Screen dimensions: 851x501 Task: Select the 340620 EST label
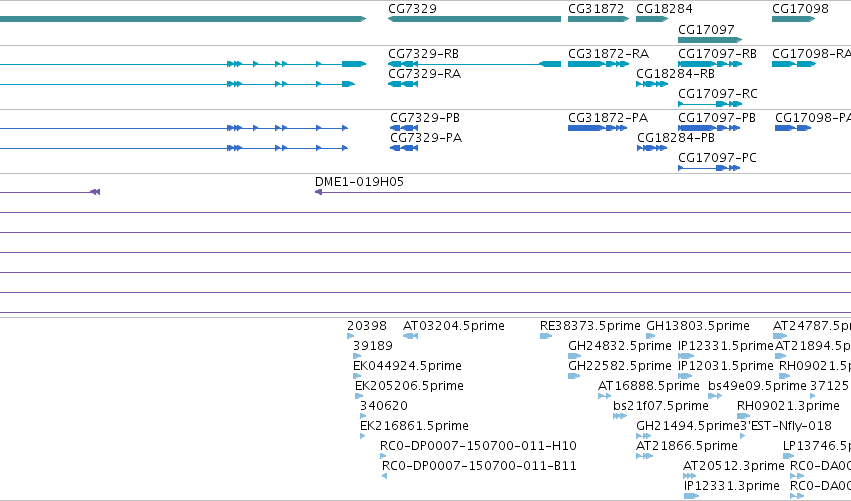tap(384, 406)
